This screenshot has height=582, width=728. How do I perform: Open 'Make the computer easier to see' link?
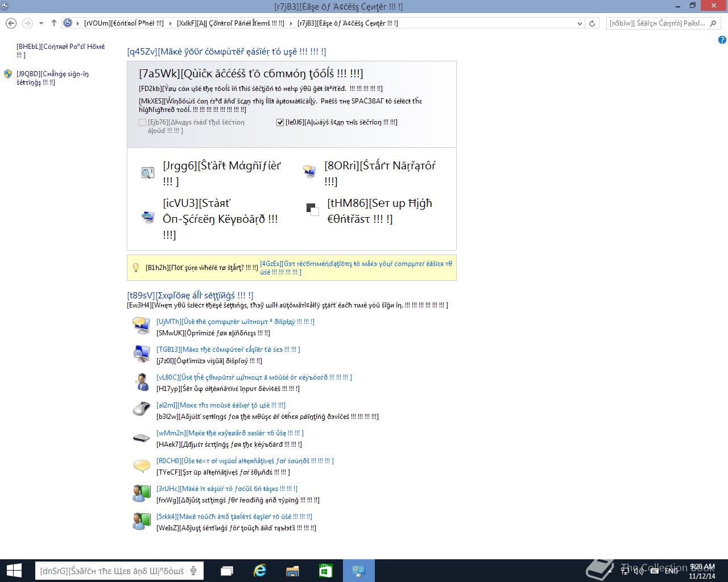point(228,349)
